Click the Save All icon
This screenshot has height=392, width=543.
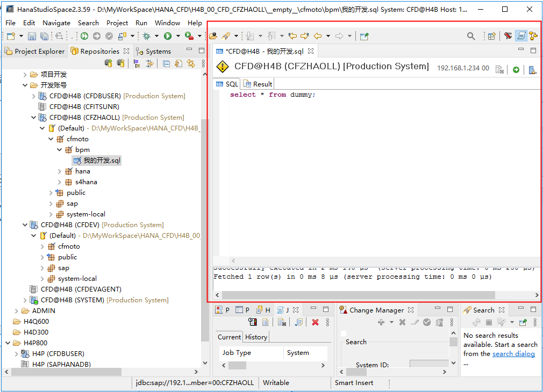(x=44, y=36)
